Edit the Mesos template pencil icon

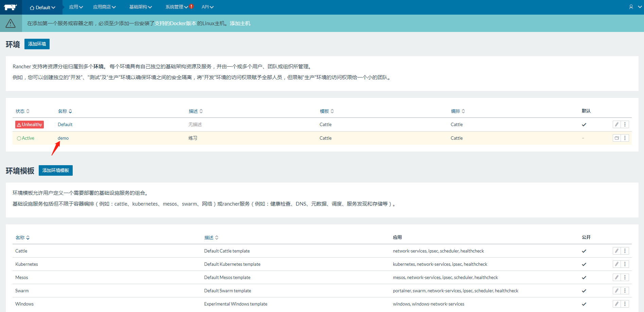point(617,277)
